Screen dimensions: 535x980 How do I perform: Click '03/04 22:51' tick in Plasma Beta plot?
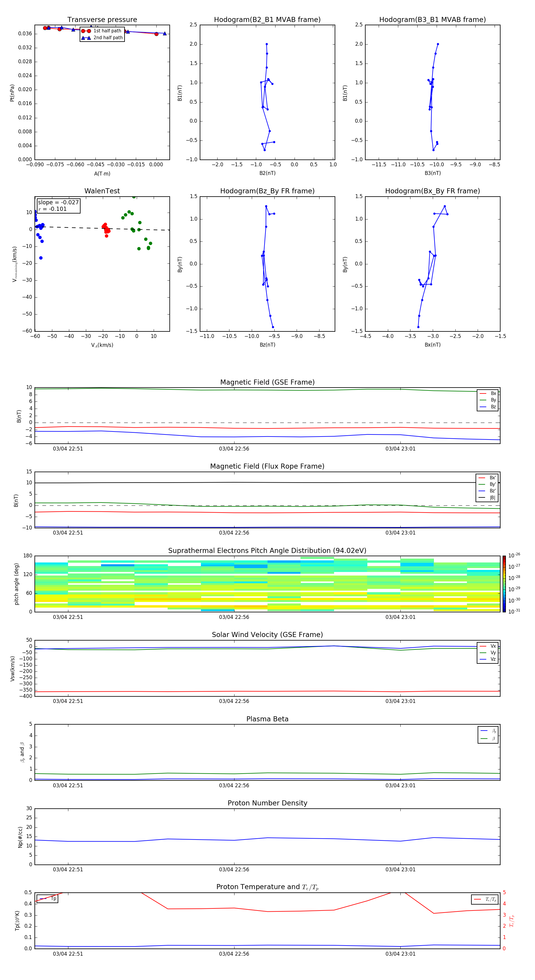click(68, 785)
